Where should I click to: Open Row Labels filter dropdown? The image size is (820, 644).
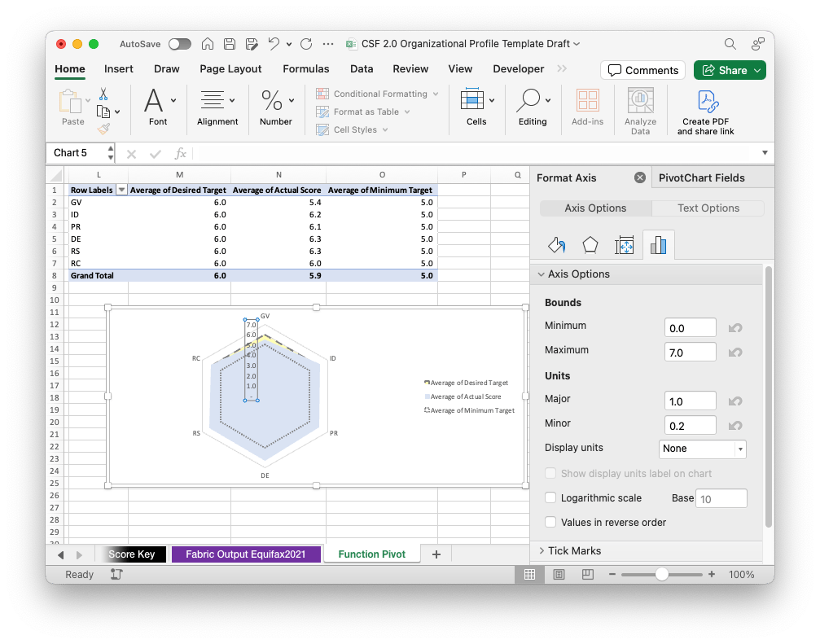click(x=121, y=190)
